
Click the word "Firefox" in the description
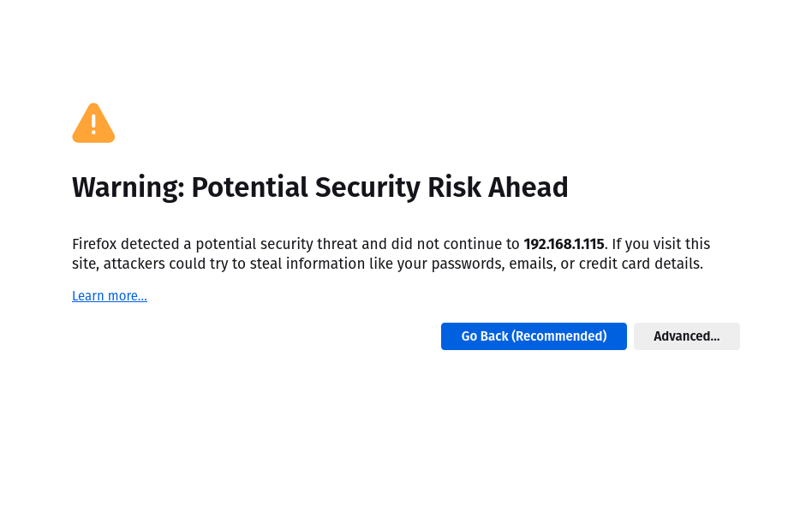[94, 244]
